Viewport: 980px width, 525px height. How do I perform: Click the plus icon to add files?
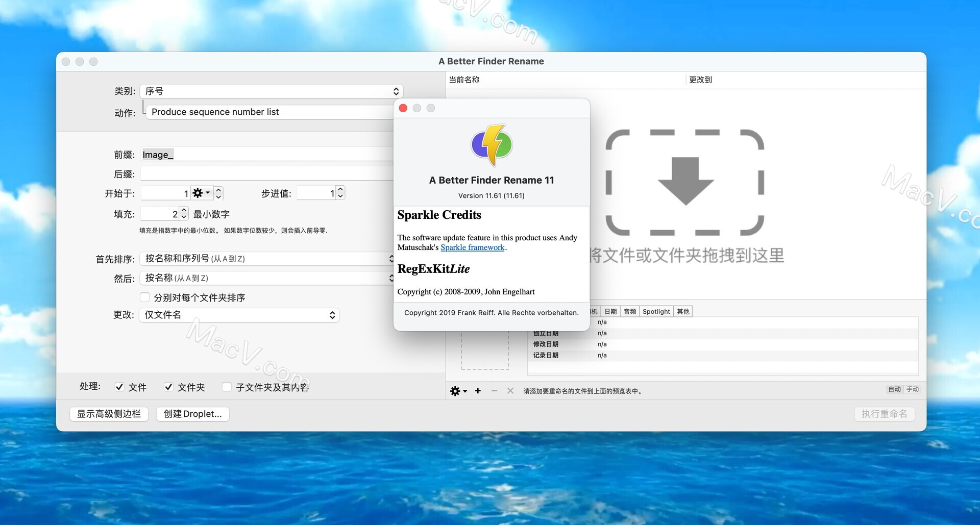click(x=478, y=391)
